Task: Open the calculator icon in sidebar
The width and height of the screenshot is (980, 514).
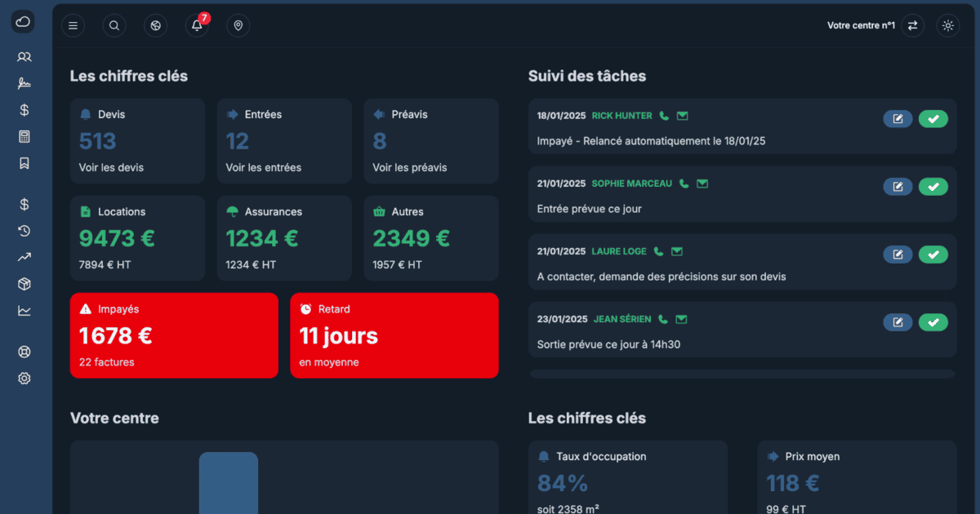Action: [x=24, y=136]
